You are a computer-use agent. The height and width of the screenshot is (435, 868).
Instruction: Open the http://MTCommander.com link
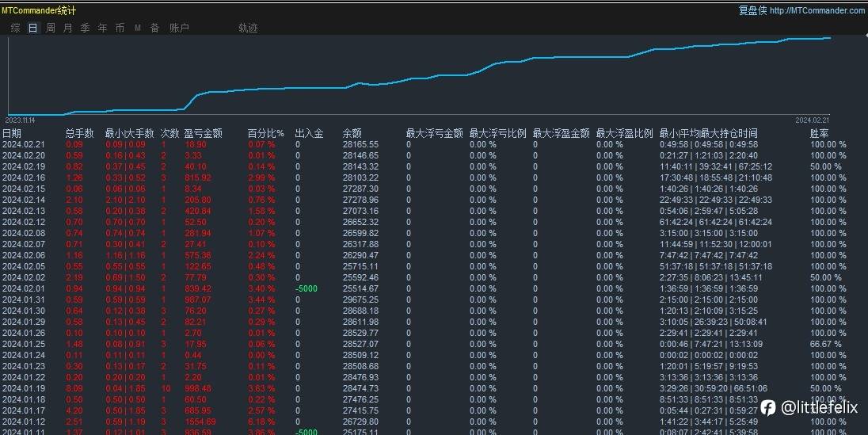pyautogui.click(x=817, y=10)
